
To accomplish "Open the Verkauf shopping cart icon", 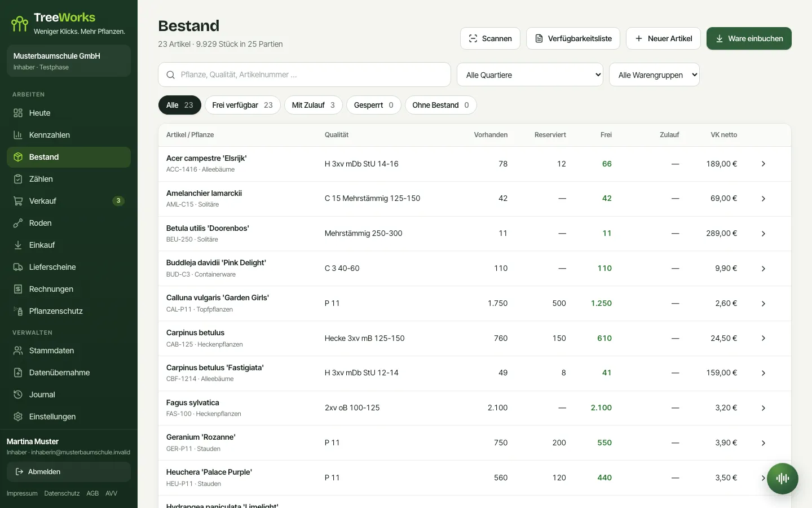I will (x=18, y=201).
